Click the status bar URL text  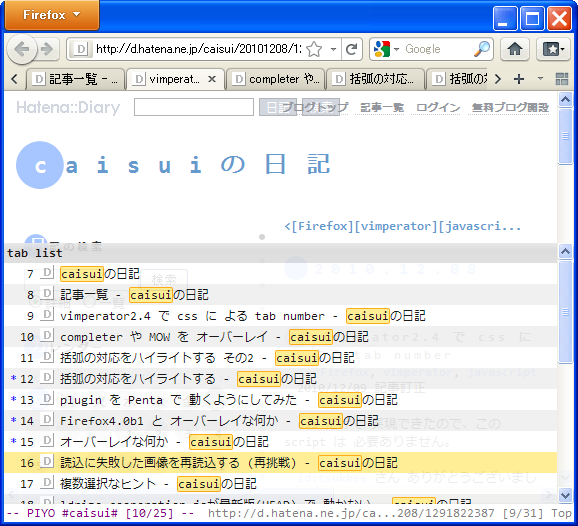[x=351, y=513]
